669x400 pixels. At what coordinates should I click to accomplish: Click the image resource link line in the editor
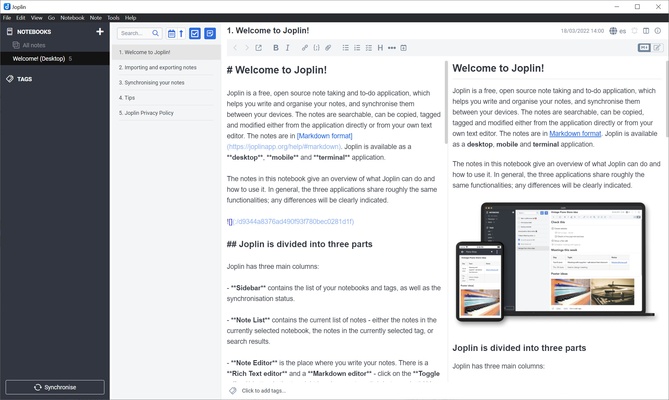point(290,221)
